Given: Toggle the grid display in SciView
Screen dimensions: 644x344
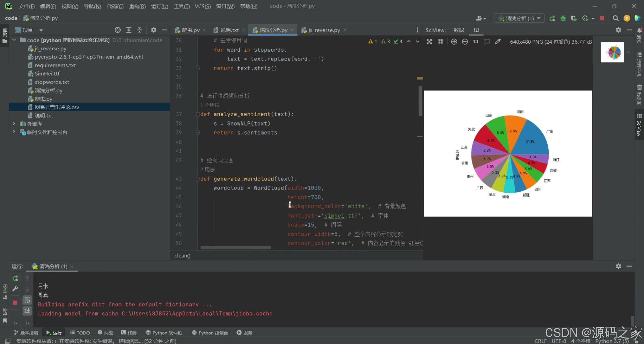Looking at the screenshot, I should point(440,42).
